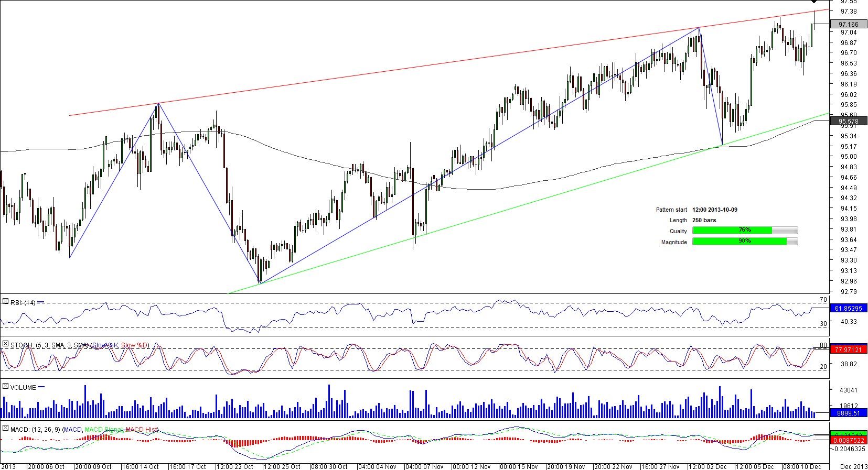Click the Slow %K legend entry

[105, 345]
